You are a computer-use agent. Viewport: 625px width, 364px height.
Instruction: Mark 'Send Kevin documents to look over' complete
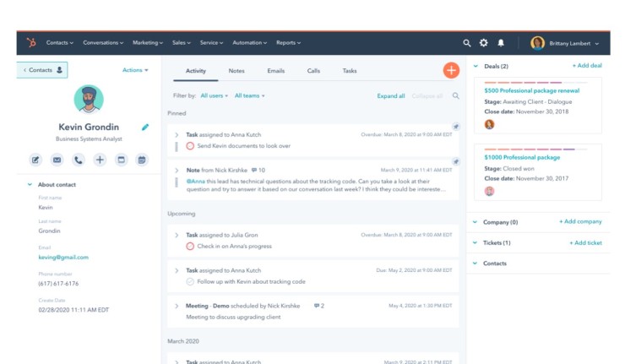click(190, 146)
